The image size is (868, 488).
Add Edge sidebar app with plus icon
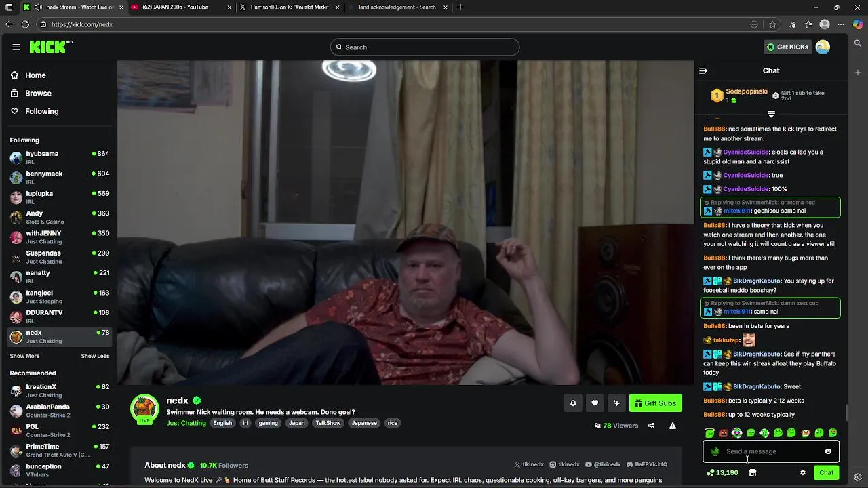click(858, 72)
